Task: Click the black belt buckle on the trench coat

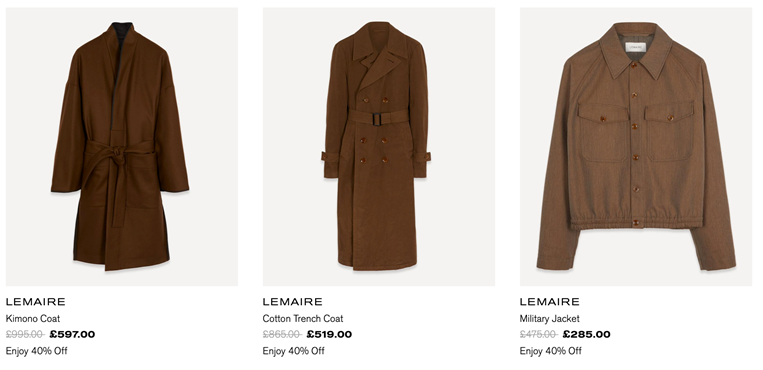Action: (x=378, y=119)
